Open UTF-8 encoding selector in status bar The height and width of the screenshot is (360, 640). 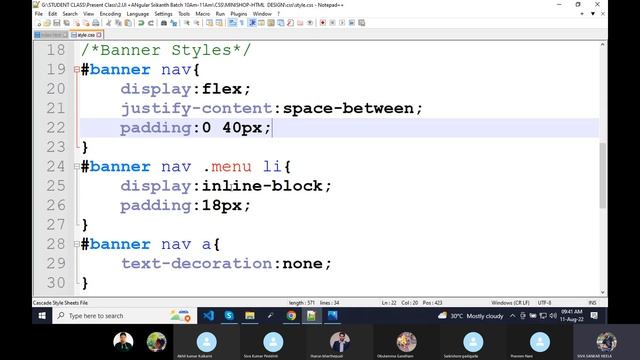[544, 303]
